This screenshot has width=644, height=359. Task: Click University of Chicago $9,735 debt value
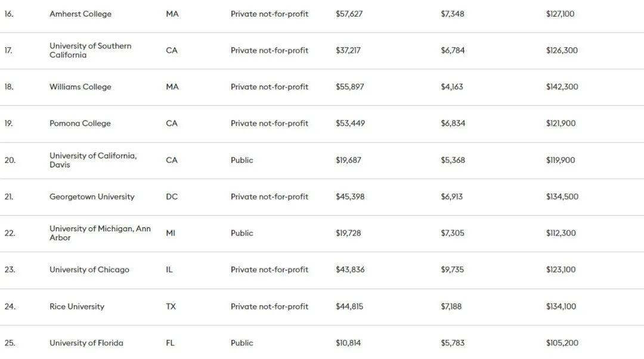[452, 270]
